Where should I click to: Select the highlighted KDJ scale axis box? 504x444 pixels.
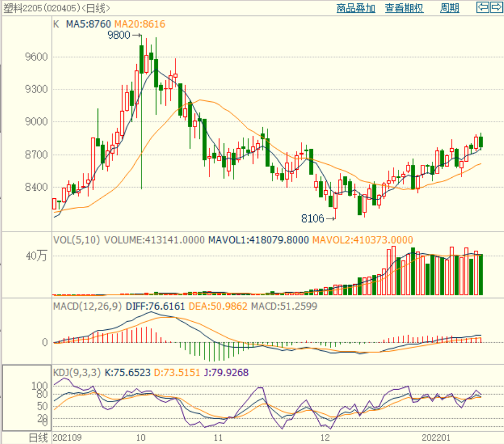tap(26, 398)
